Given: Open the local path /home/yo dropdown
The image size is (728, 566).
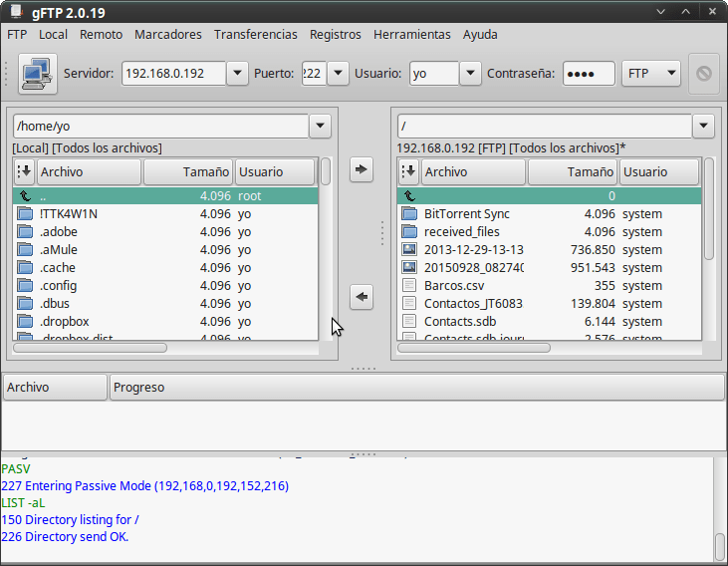Looking at the screenshot, I should (x=320, y=126).
